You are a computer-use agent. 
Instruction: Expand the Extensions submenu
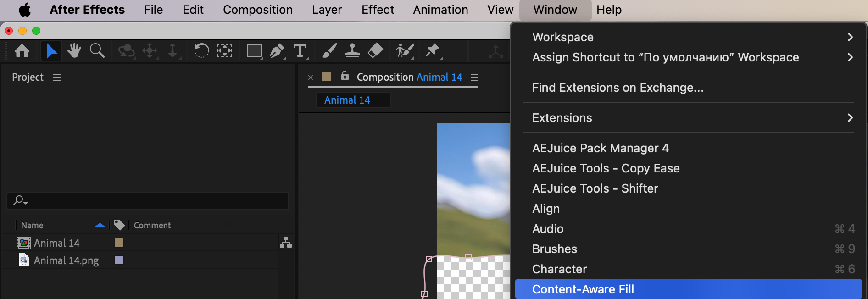click(688, 118)
